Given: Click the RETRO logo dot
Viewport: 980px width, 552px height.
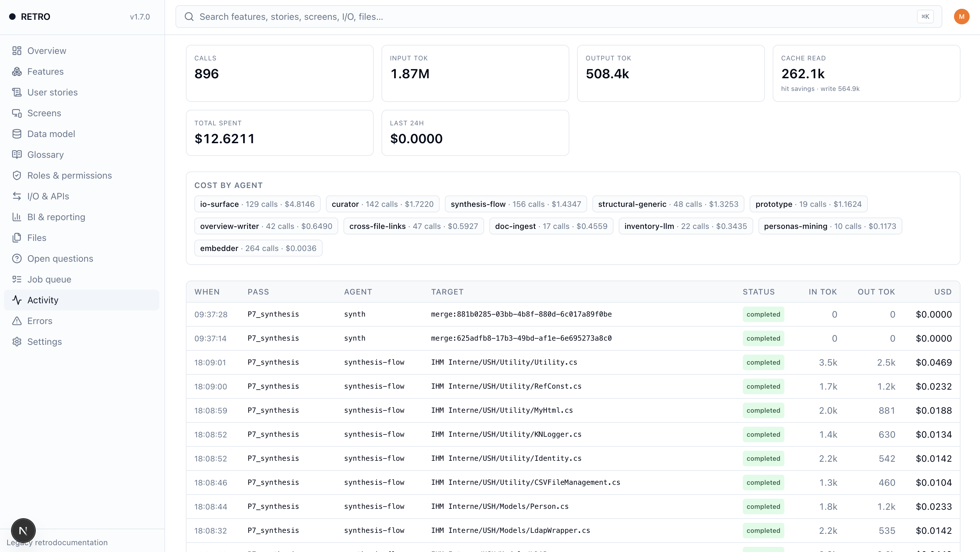Looking at the screenshot, I should click(x=13, y=16).
